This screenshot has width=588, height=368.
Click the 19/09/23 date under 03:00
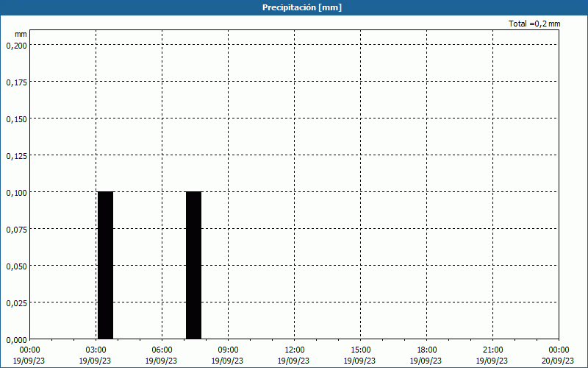click(x=96, y=361)
